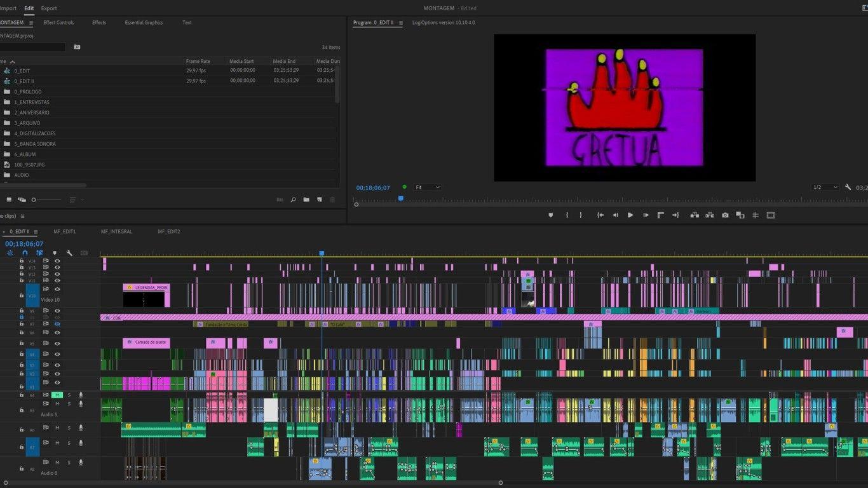Viewport: 868px width, 488px height.
Task: Create a New Bin in Project panel
Action: click(306, 200)
